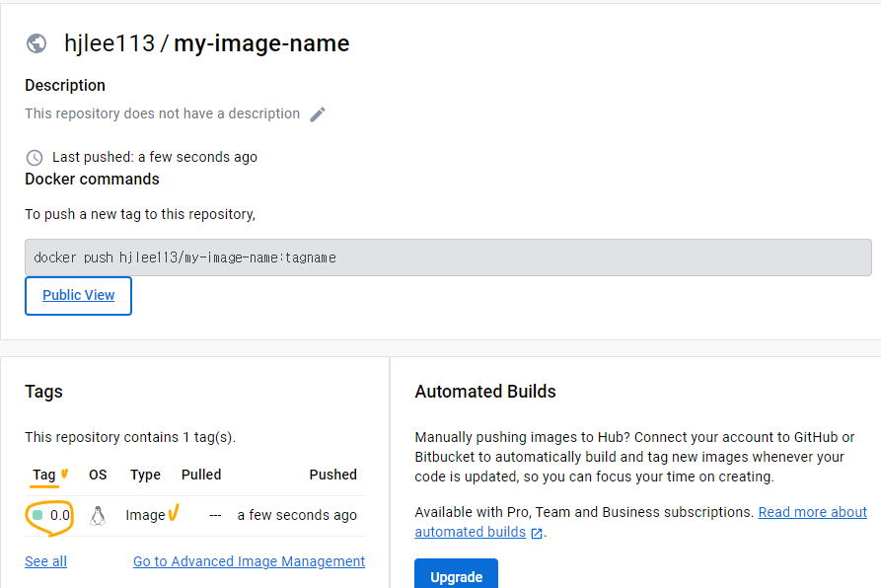Click the Description heading

click(x=65, y=86)
